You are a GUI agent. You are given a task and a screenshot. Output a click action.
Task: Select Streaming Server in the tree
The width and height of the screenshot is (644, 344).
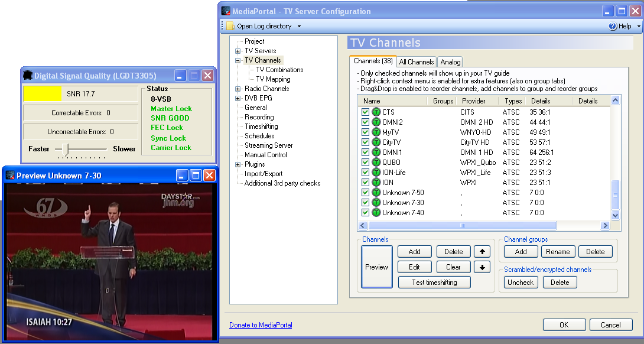click(x=269, y=145)
